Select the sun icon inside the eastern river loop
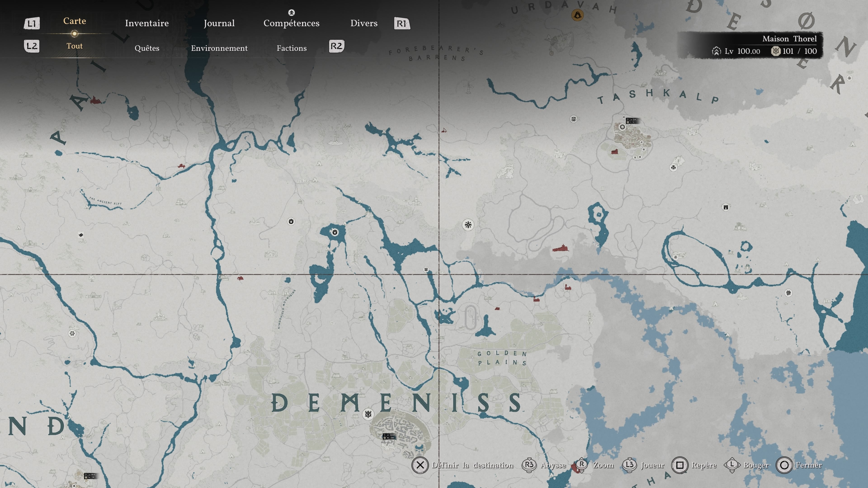The image size is (868, 488). point(675,257)
